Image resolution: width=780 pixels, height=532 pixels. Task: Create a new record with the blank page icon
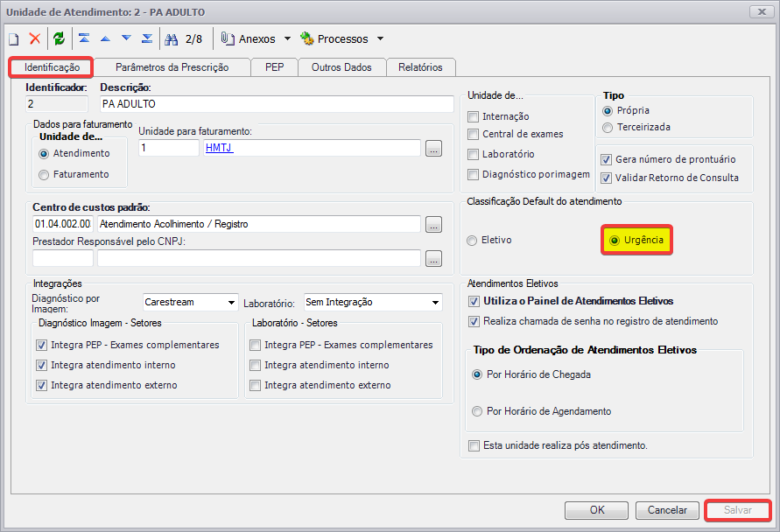(14, 38)
